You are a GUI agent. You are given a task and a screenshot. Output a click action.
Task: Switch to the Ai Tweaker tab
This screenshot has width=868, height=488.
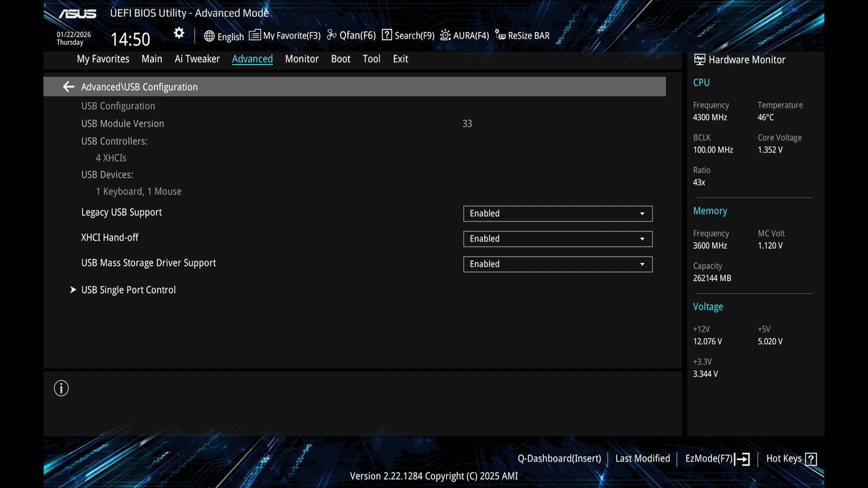click(197, 59)
